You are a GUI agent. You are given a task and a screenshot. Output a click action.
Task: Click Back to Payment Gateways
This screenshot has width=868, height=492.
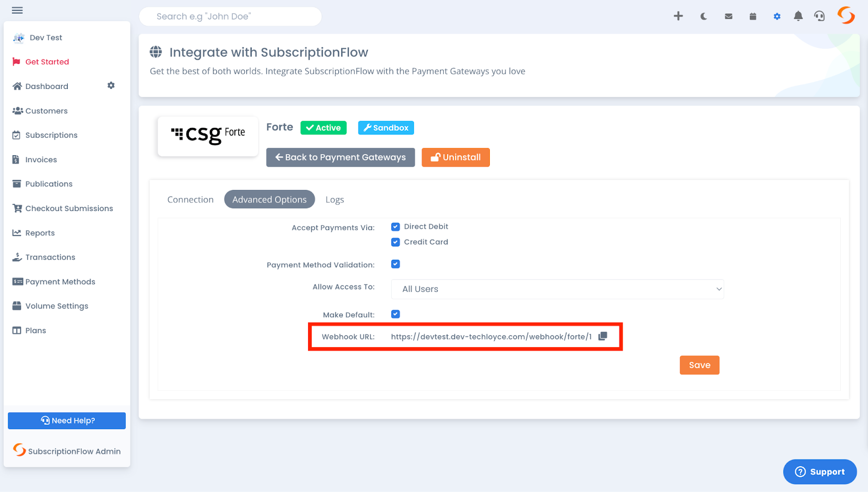pos(340,157)
